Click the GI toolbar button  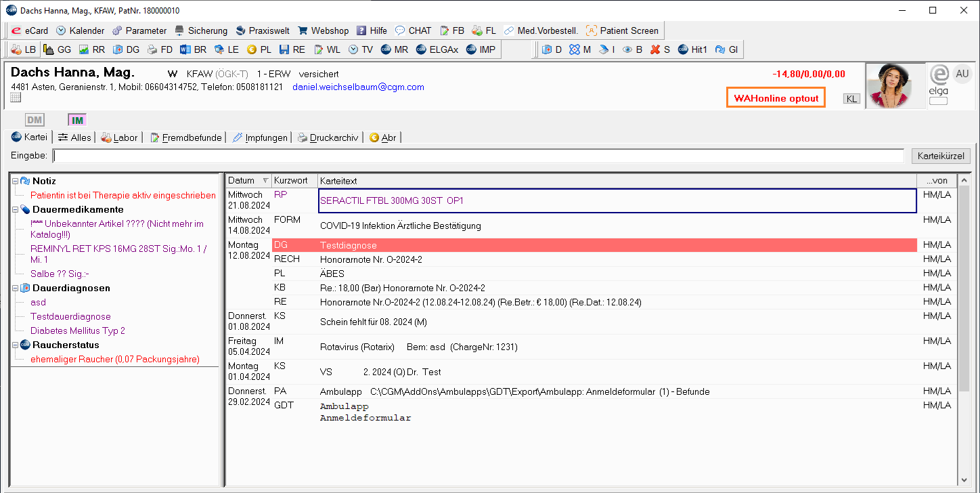tap(726, 49)
